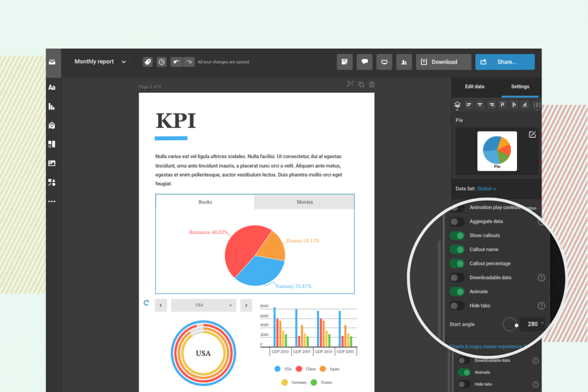The height and width of the screenshot is (392, 588).
Task: Click the KPI page heading
Action: pos(175,120)
